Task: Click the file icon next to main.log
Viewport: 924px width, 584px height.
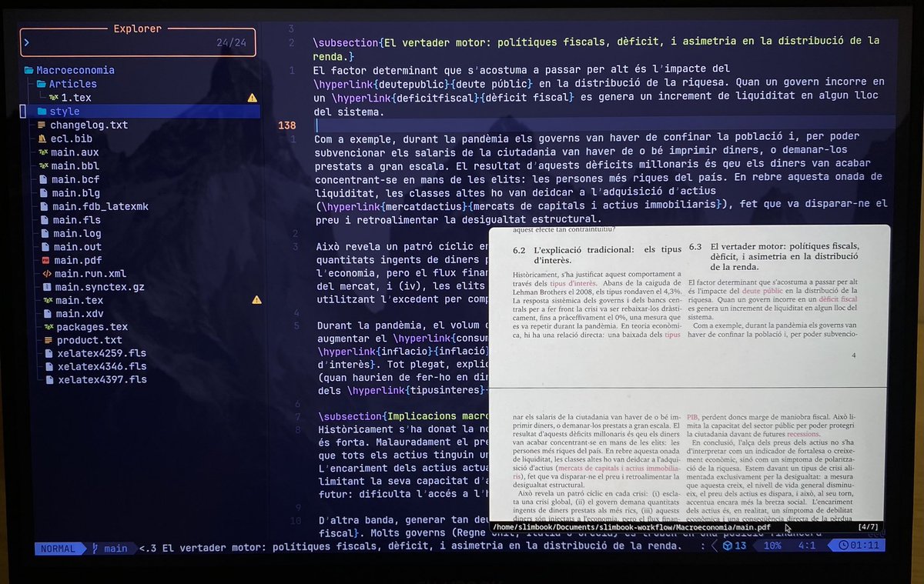Action: [x=44, y=233]
